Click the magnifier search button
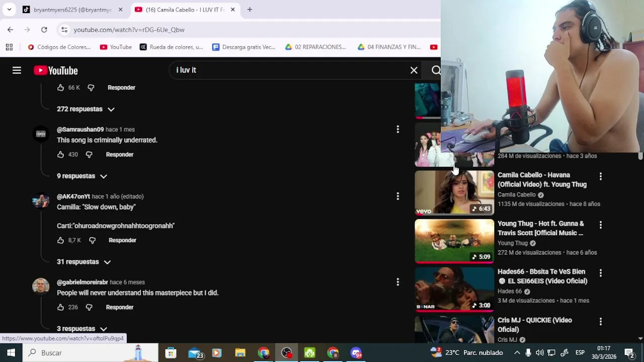The height and width of the screenshot is (362, 644). coord(436,70)
